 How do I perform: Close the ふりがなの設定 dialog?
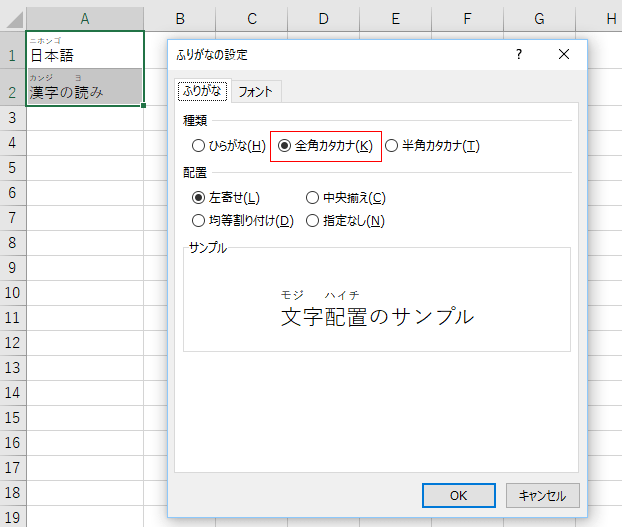coord(564,55)
